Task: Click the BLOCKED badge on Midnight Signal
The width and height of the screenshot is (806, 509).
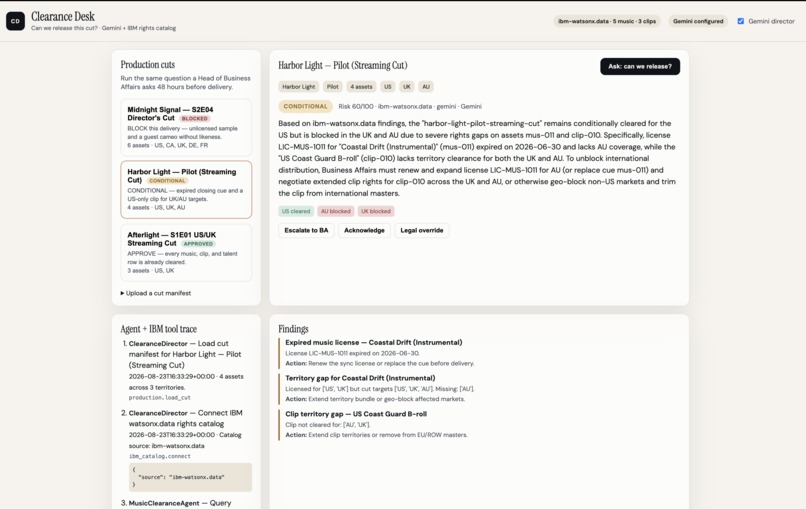Action: [194, 119]
